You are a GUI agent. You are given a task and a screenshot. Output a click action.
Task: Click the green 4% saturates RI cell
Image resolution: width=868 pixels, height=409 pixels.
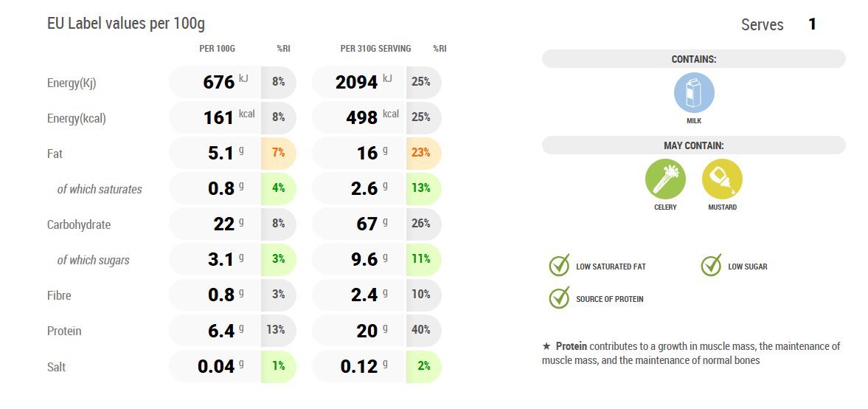pos(278,188)
